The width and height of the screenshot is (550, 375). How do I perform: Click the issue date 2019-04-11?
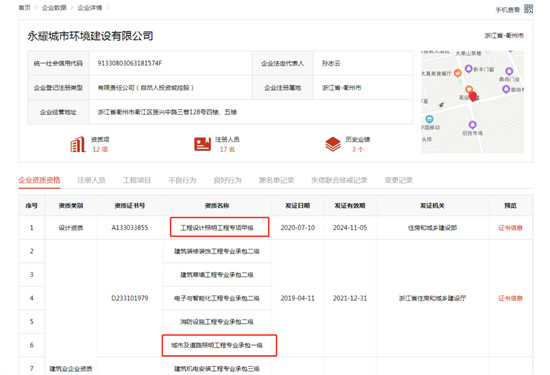click(298, 298)
